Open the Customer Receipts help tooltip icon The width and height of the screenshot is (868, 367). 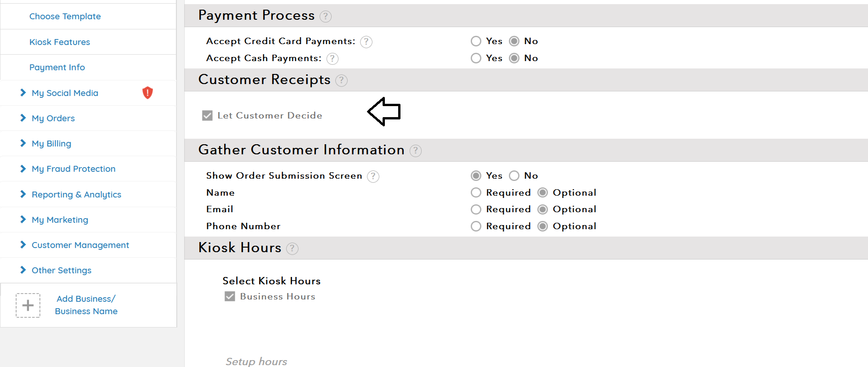coord(341,80)
